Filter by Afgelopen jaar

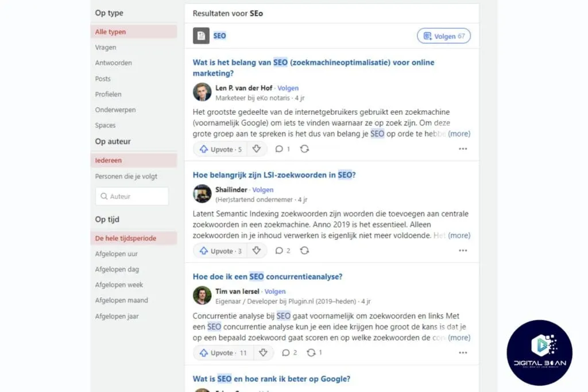pyautogui.click(x=117, y=316)
